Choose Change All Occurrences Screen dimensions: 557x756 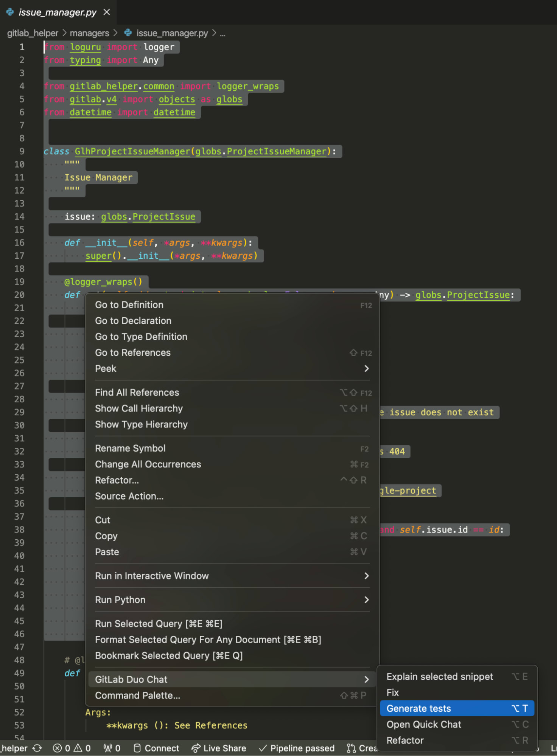pos(232,464)
